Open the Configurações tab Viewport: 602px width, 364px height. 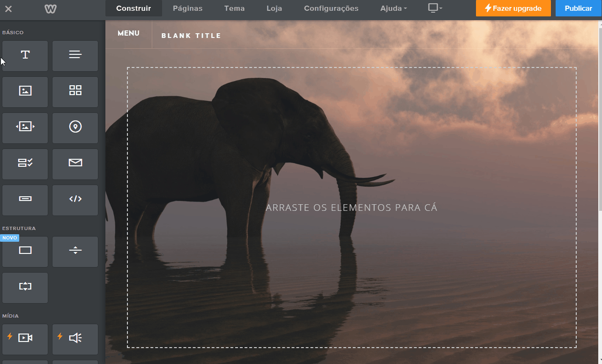(331, 8)
